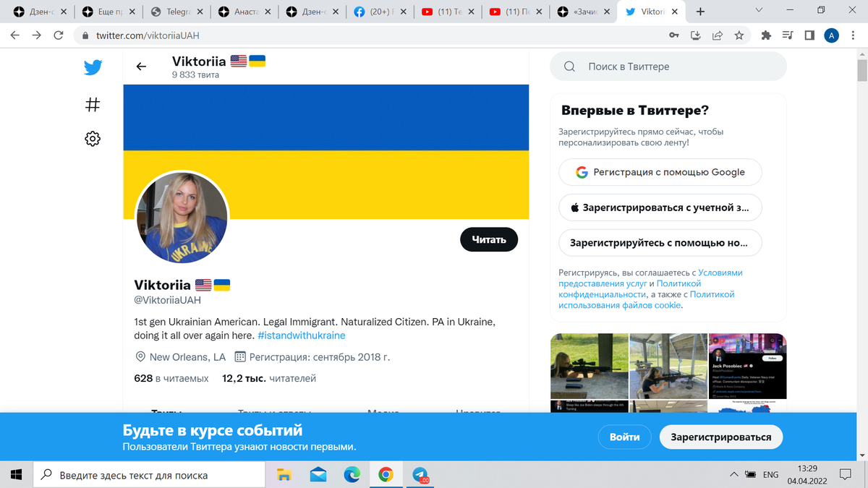Click 'Регистрация: сентябрь 2018 г.' text

coord(320,357)
